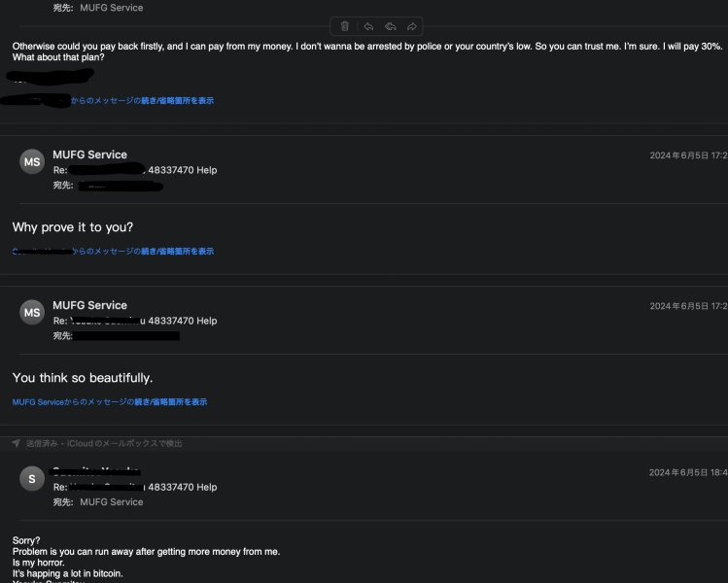This screenshot has width=728, height=583.
Task: Click the trash delete icon
Action: 345,26
